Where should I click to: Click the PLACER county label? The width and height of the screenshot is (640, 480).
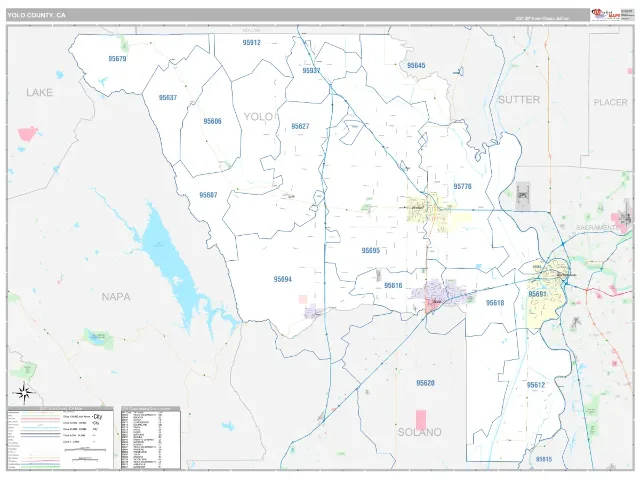pos(610,102)
